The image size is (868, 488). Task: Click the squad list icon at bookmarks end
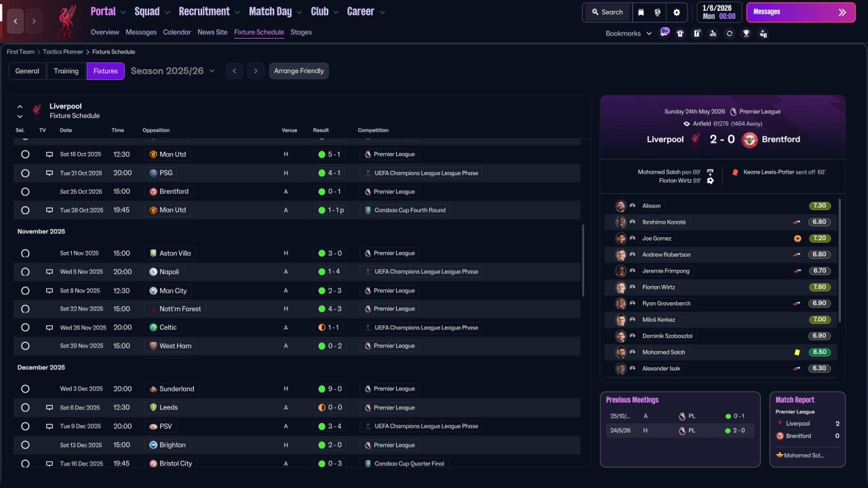click(x=763, y=33)
